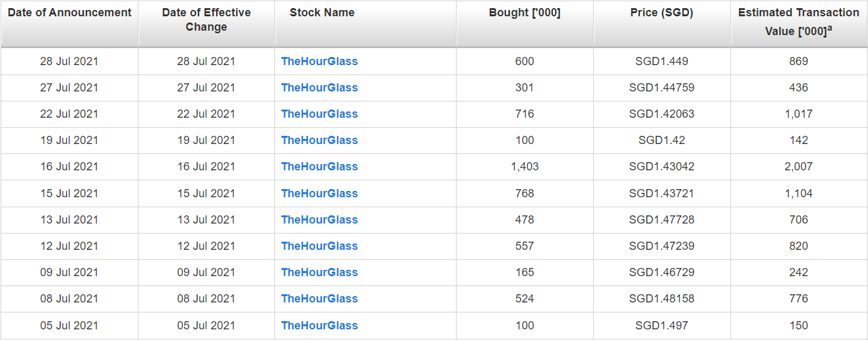This screenshot has height=340, width=868.
Task: Select TheHourGlass link in 19 Jul 2021 row
Action: 319,140
